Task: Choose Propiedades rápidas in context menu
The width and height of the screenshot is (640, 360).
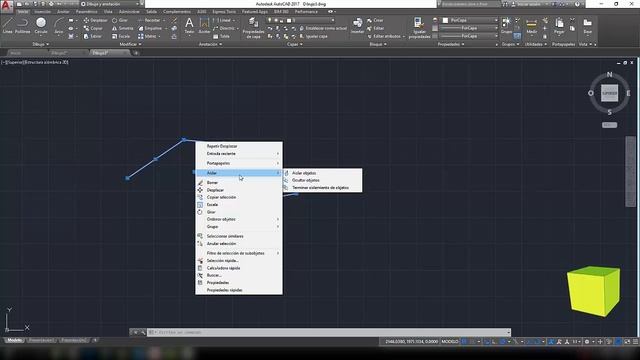Action: pos(239,290)
